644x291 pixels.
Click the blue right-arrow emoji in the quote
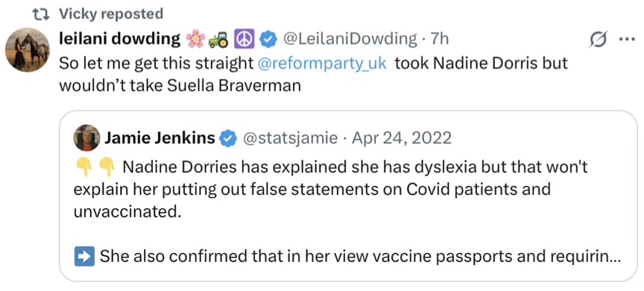point(85,256)
